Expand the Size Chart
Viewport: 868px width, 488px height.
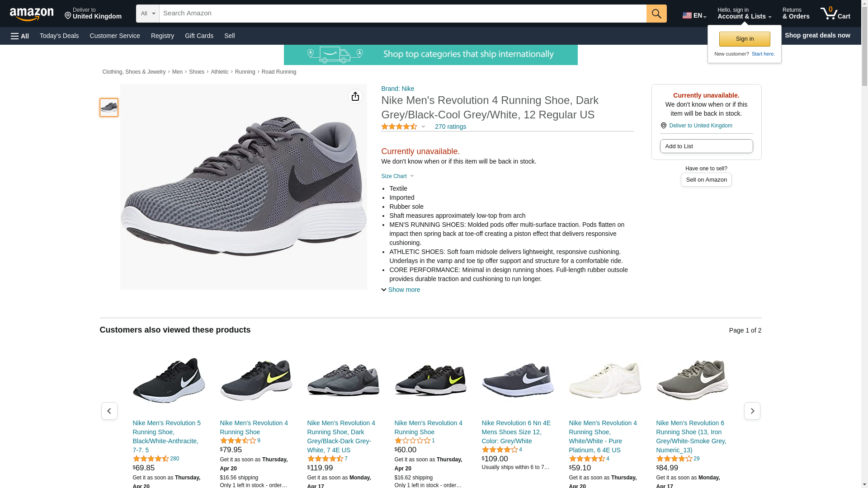pyautogui.click(x=397, y=176)
